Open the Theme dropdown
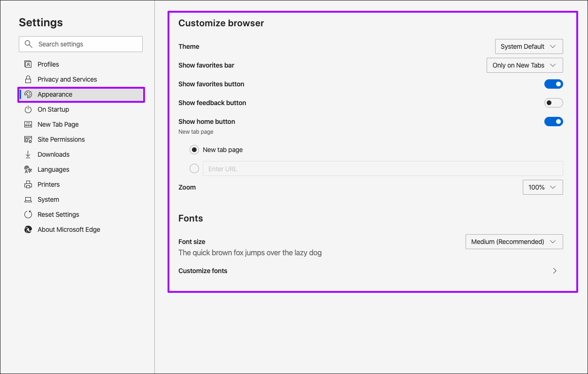Viewport: 588px width, 374px height. (x=528, y=46)
